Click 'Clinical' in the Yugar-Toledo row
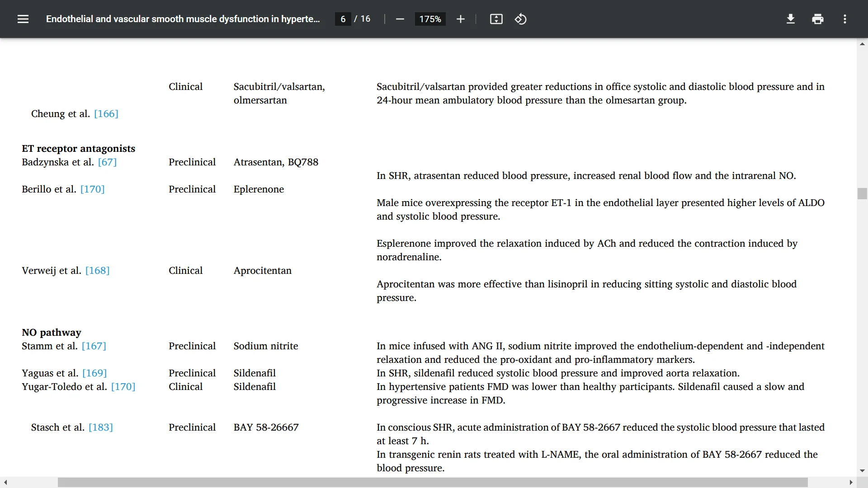The image size is (868, 488). (x=185, y=387)
